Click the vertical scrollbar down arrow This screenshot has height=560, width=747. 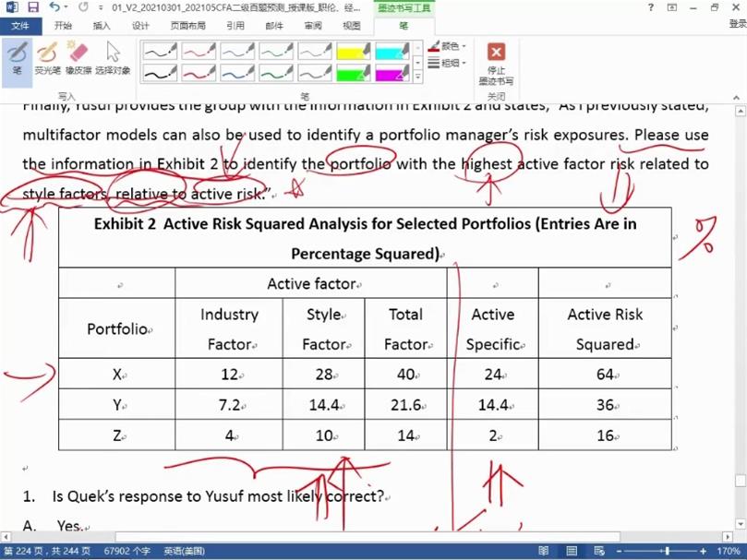coord(741,525)
